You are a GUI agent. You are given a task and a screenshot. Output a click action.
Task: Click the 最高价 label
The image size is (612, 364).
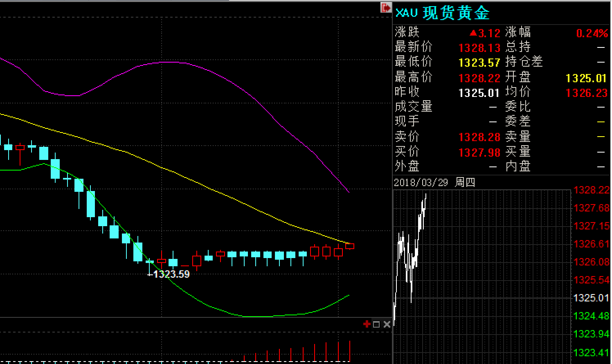(414, 77)
